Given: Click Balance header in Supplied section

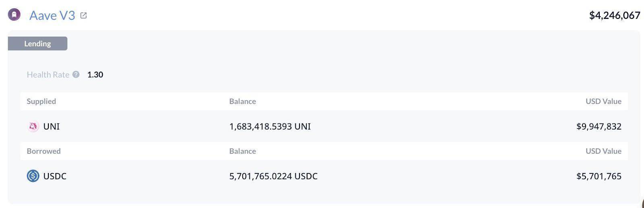Looking at the screenshot, I should pyautogui.click(x=242, y=101).
